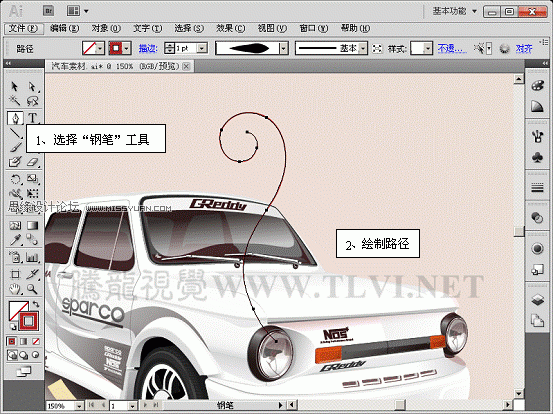Open the Brushes panel icon
The width and height of the screenshot is (553, 414).
(537, 136)
